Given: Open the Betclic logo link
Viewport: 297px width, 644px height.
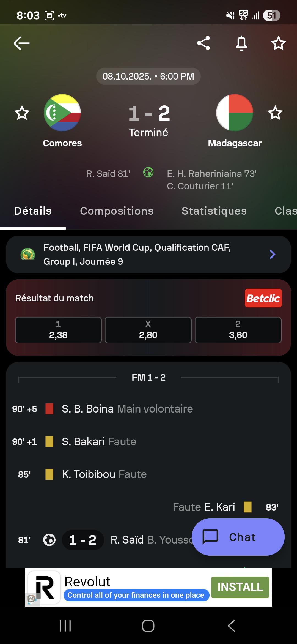Looking at the screenshot, I should point(263,298).
